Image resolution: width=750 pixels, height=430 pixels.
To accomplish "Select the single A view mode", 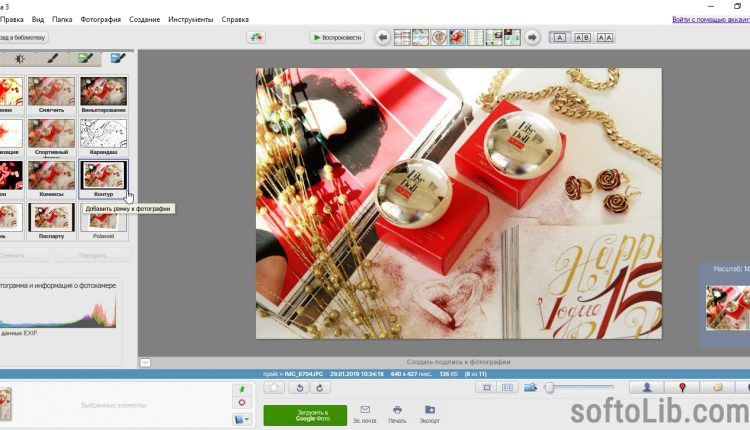I will [560, 37].
